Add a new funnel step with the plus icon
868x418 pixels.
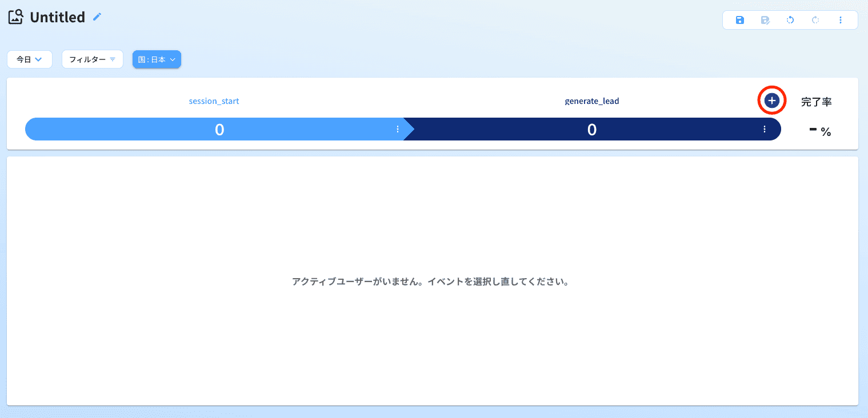(772, 100)
